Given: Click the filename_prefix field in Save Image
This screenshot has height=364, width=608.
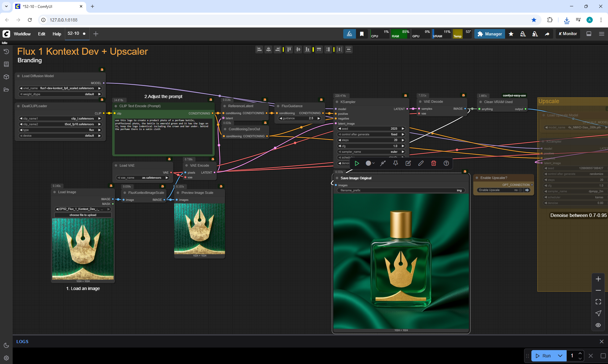Looking at the screenshot, I should click(x=401, y=190).
